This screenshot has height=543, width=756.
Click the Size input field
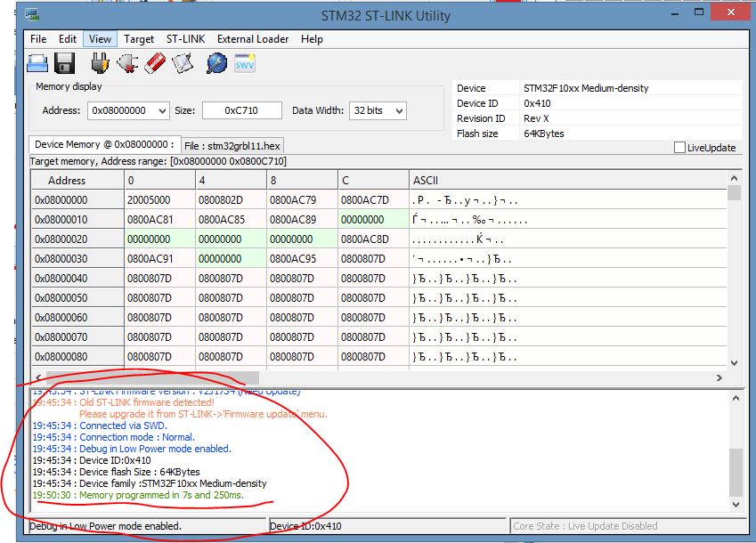point(241,110)
